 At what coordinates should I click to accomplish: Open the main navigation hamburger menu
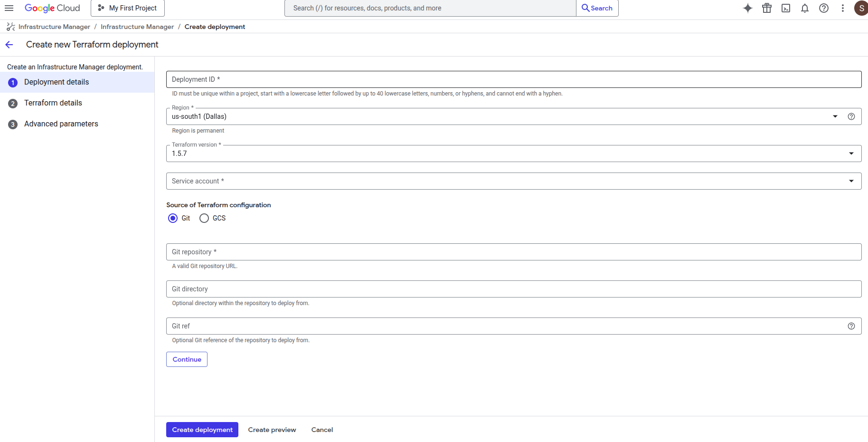tap(9, 8)
